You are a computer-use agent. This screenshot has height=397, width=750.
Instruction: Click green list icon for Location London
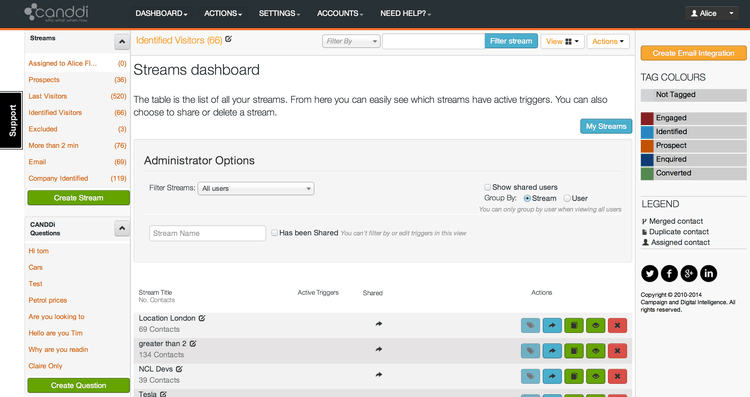pyautogui.click(x=574, y=325)
